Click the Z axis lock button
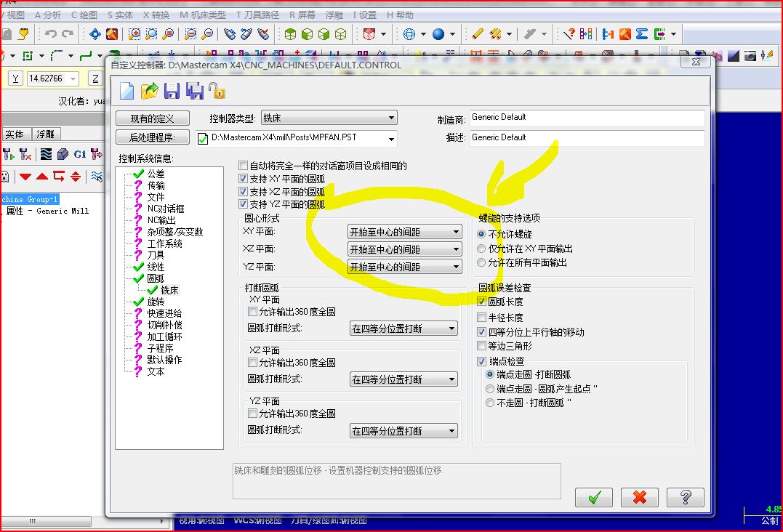 click(95, 78)
